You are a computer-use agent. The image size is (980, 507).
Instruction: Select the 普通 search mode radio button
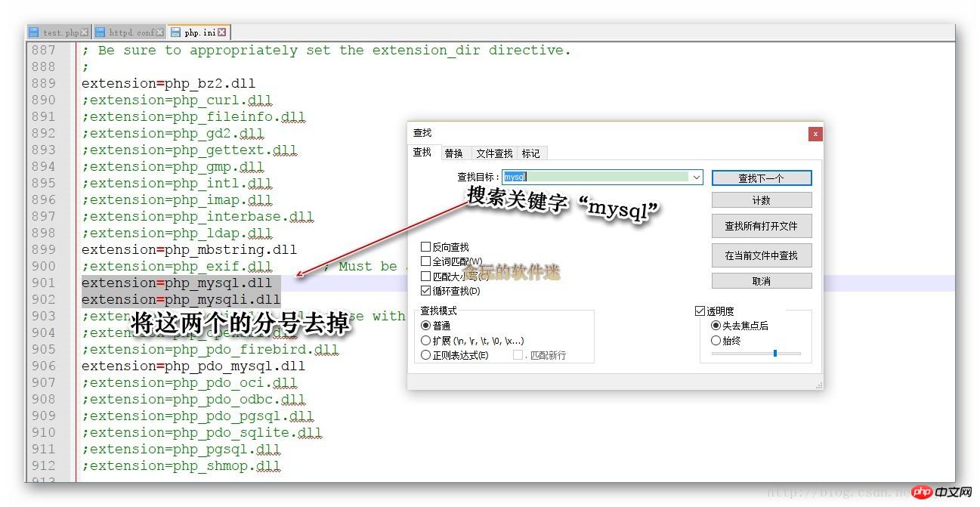point(426,326)
